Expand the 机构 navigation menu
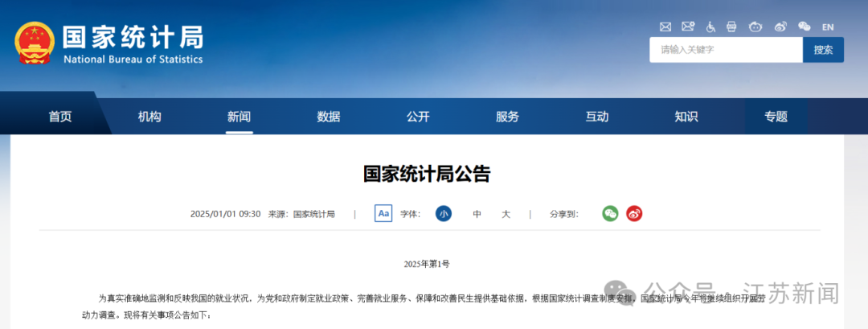The height and width of the screenshot is (329, 868). [x=149, y=117]
